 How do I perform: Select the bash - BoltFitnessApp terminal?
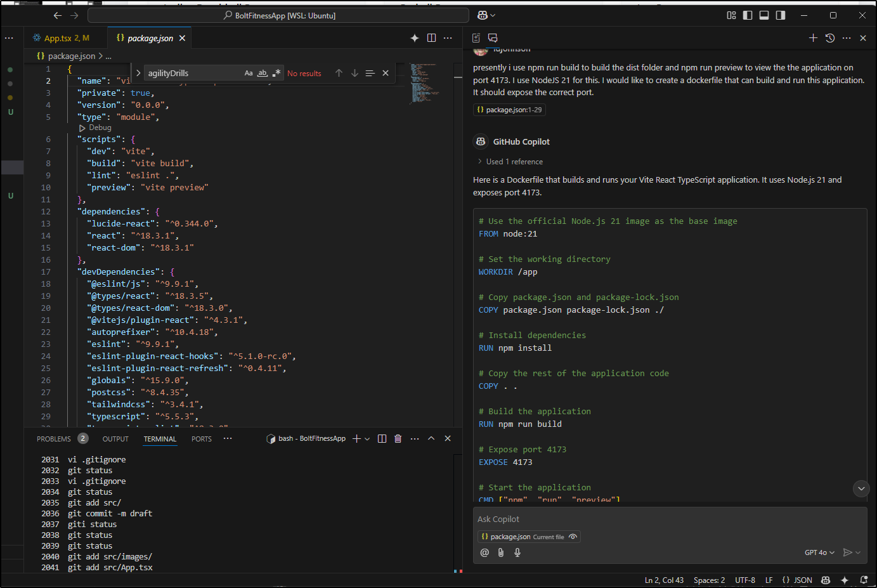pos(306,438)
